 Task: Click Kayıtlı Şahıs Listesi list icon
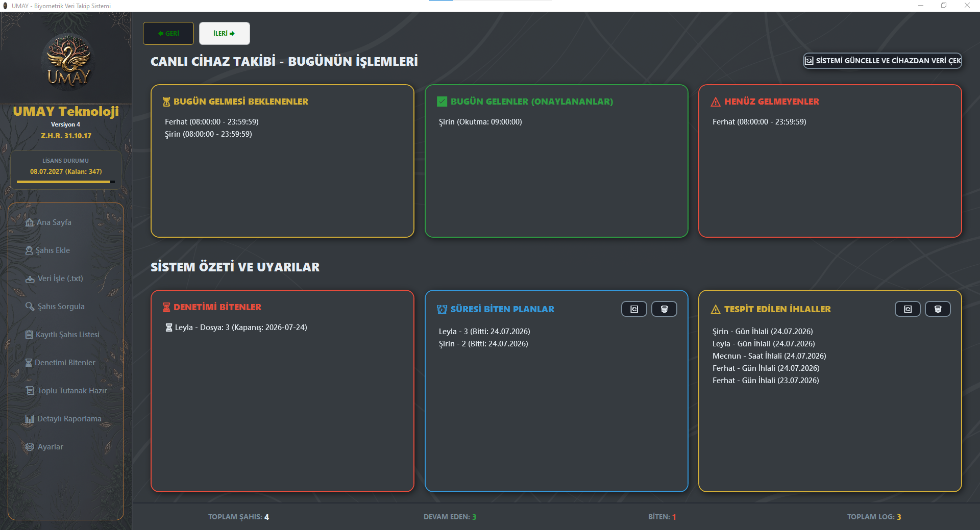pyautogui.click(x=29, y=335)
